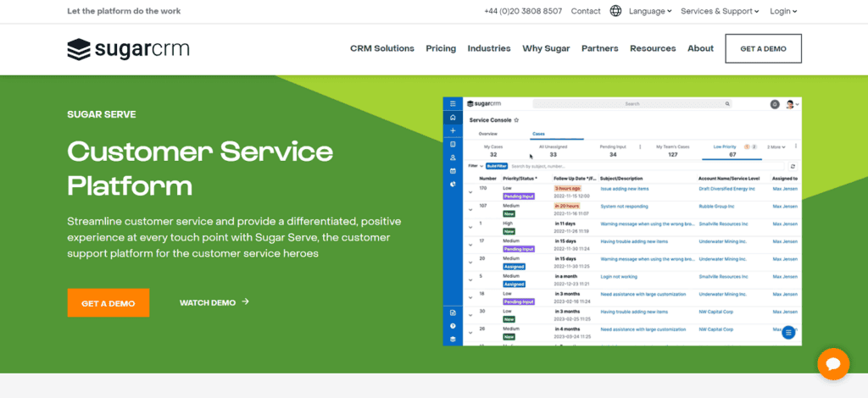Viewport: 868px width, 398px height.
Task: Select the My Team's Cases 127 tab
Action: (x=672, y=151)
